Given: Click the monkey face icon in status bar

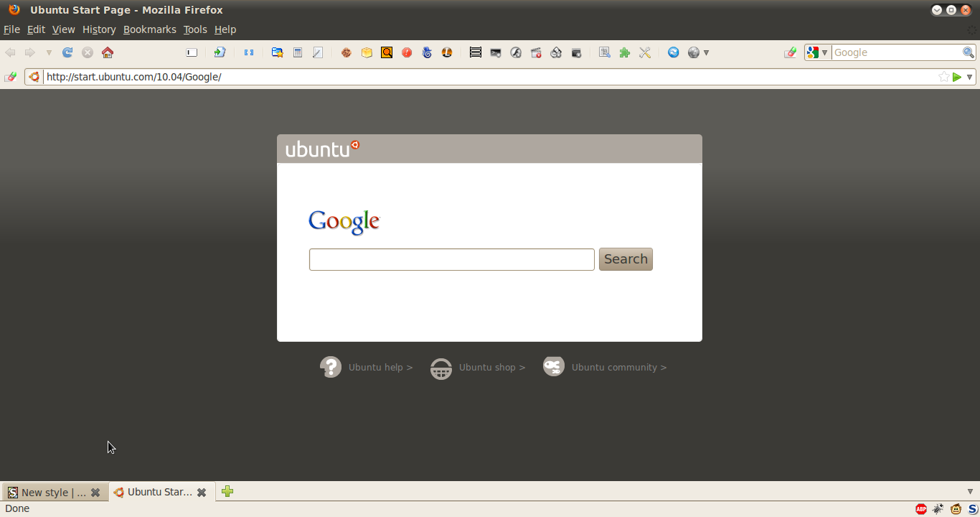Looking at the screenshot, I should (956, 509).
